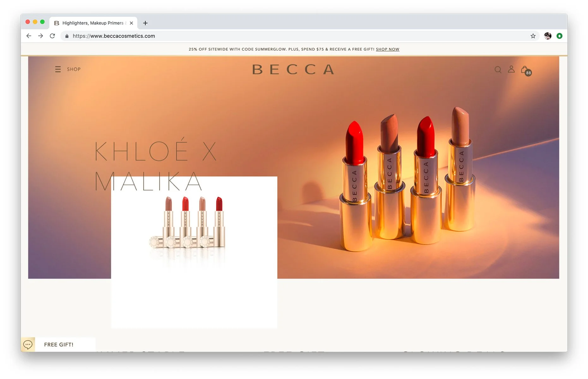The height and width of the screenshot is (379, 588).
Task: Go back to the previous page
Action: pyautogui.click(x=29, y=36)
